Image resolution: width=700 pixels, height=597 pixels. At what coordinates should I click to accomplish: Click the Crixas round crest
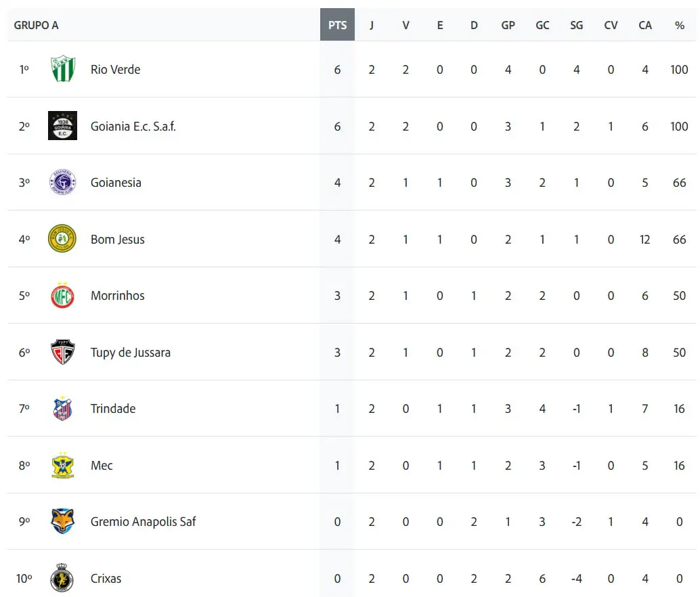click(62, 578)
